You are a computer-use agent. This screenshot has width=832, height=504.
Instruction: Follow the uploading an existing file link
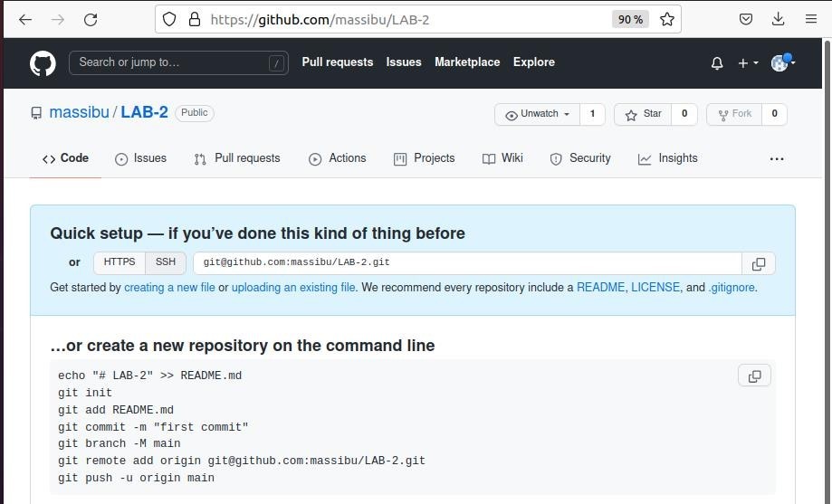[293, 288]
